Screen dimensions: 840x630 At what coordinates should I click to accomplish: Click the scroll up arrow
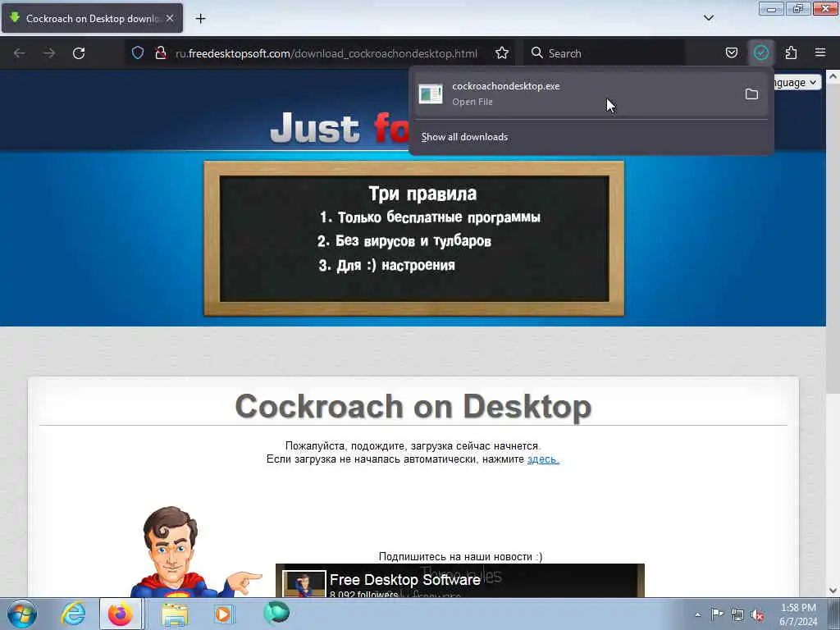[x=833, y=76]
